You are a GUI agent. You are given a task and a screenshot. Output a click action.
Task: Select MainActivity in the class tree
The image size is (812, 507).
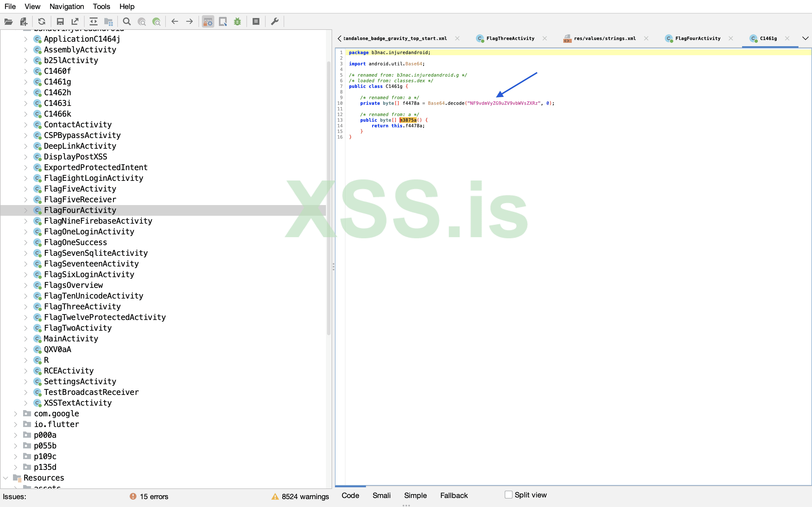tap(71, 339)
